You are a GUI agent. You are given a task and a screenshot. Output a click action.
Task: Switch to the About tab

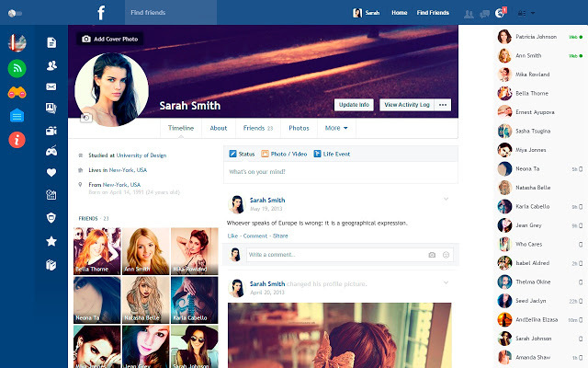click(219, 128)
